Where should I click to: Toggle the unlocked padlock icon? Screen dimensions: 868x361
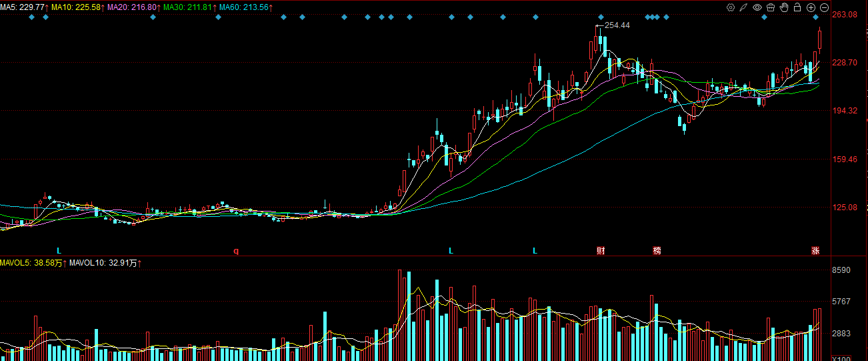(x=797, y=7)
